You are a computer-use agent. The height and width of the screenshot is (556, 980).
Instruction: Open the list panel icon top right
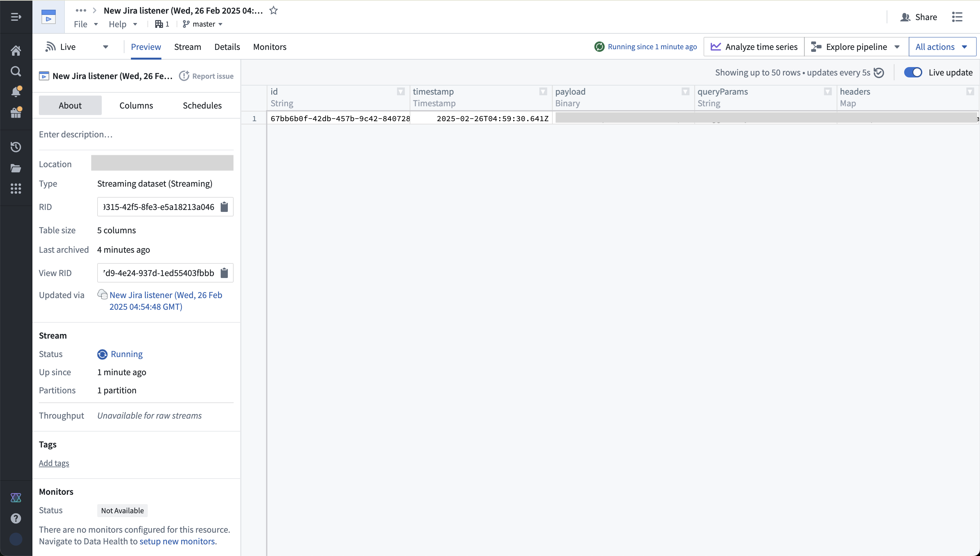[x=957, y=17]
